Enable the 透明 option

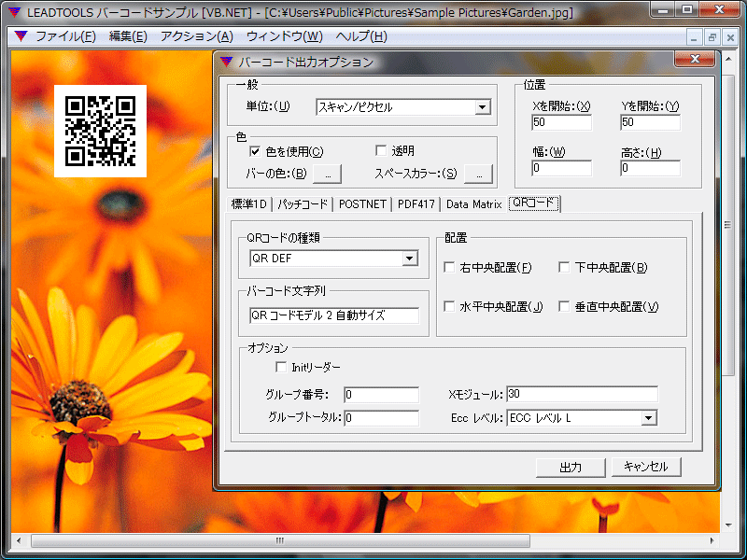point(381,151)
